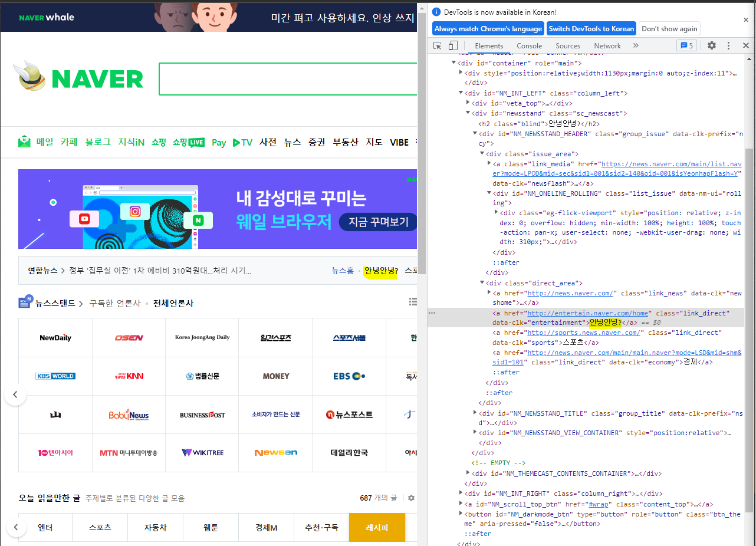The width and height of the screenshot is (756, 546).
Task: Open the Naver TV link
Action: (242, 142)
